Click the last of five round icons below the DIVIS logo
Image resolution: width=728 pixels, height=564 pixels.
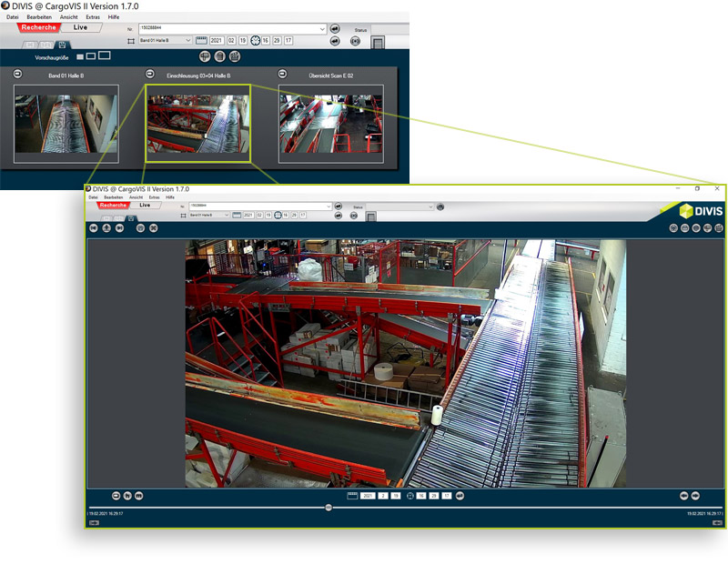click(719, 228)
